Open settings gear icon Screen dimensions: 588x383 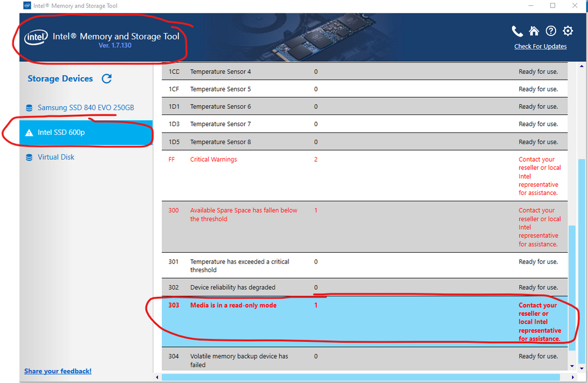568,31
